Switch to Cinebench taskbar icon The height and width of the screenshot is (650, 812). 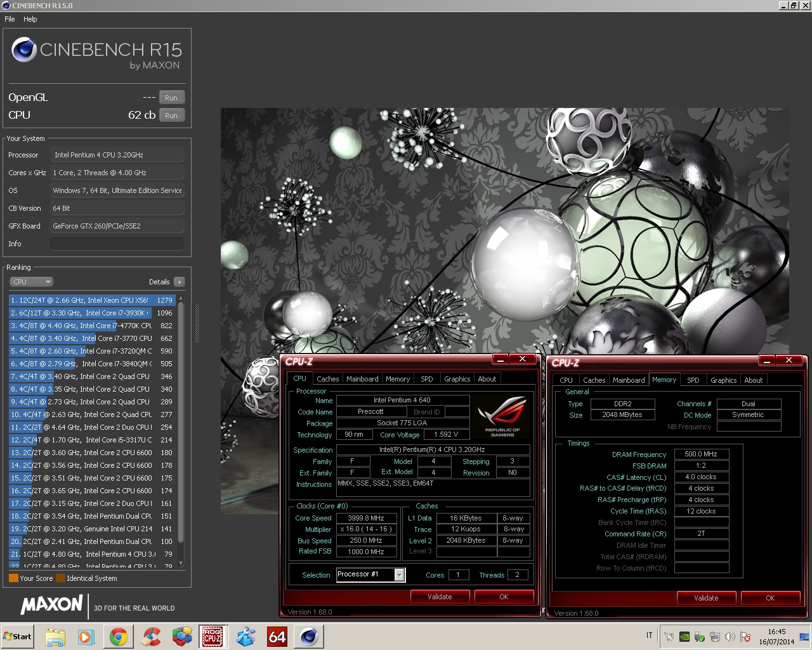pyautogui.click(x=309, y=637)
